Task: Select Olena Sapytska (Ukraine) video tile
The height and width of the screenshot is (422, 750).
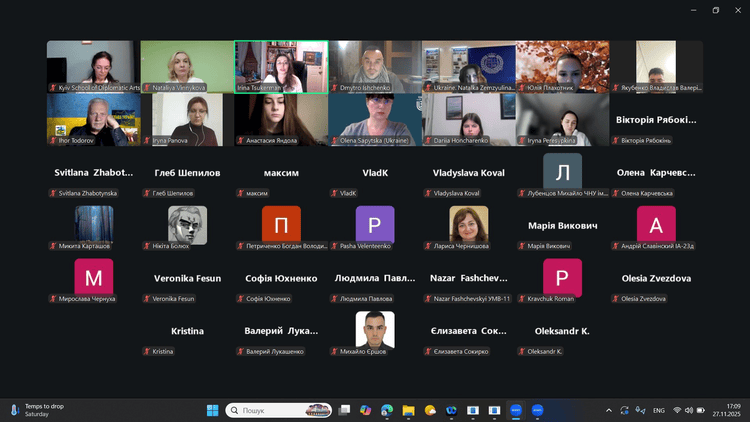Action: pyautogui.click(x=375, y=118)
